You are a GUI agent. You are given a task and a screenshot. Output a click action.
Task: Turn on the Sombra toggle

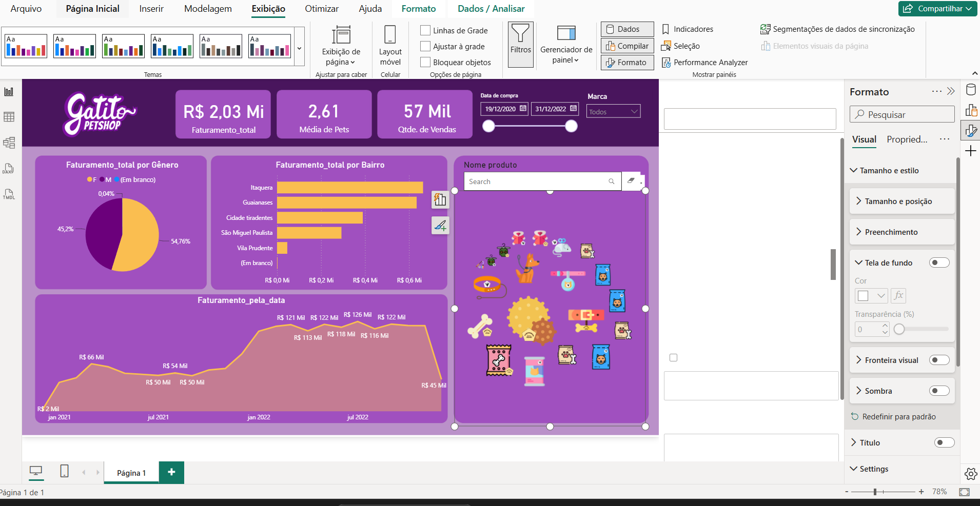coord(939,391)
